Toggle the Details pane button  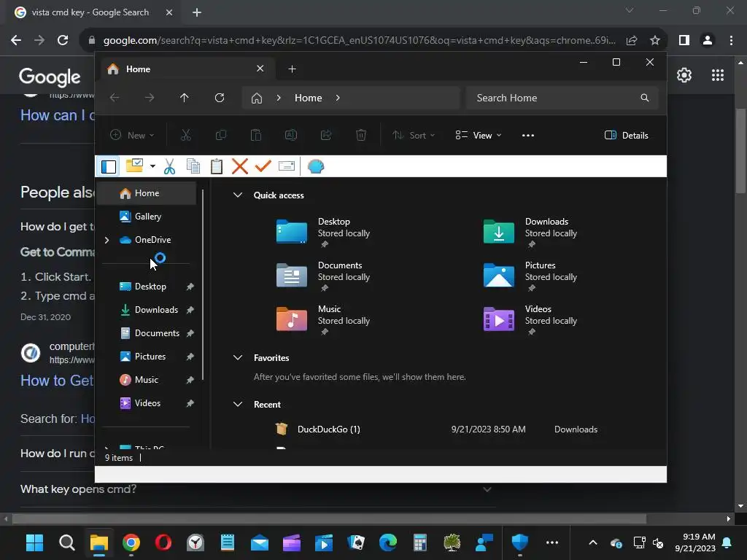(627, 135)
